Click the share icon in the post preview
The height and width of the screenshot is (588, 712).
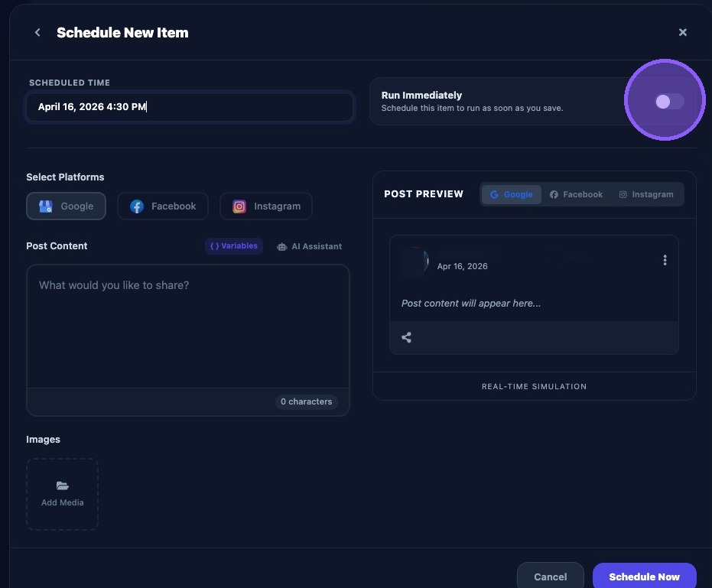point(406,337)
